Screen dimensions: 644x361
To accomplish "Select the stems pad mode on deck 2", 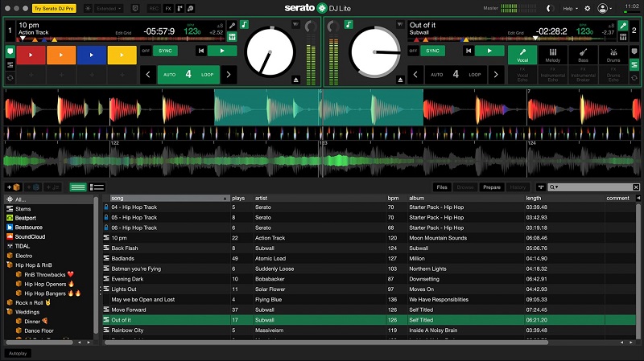I will pos(634,65).
